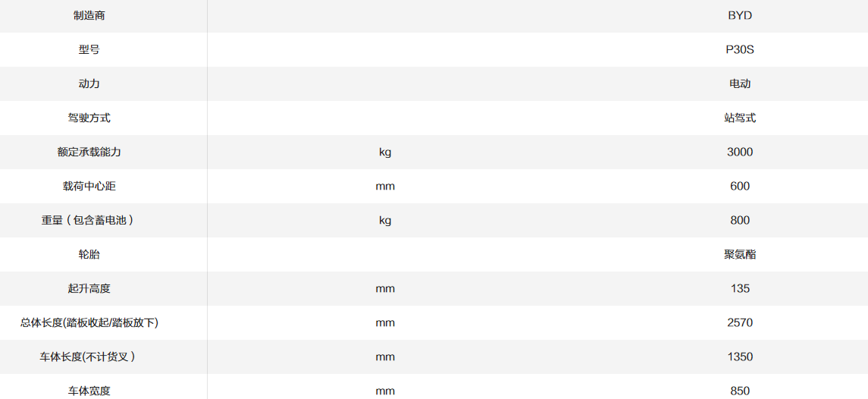The width and height of the screenshot is (868, 399).
Task: Click the 载荷中心距 label
Action: pyautogui.click(x=89, y=186)
